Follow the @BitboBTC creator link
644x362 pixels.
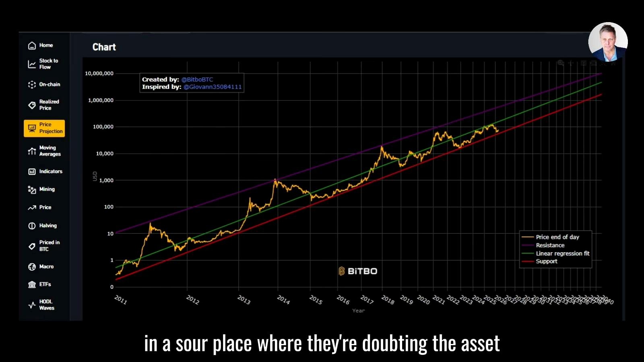[197, 80]
